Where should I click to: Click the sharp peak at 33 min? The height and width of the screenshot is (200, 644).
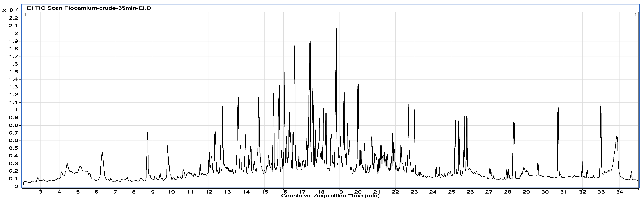coord(601,105)
